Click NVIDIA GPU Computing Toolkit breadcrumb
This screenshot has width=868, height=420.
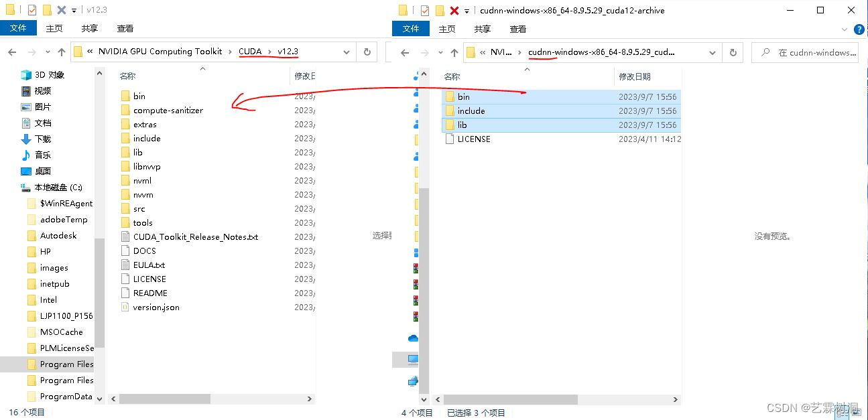160,51
